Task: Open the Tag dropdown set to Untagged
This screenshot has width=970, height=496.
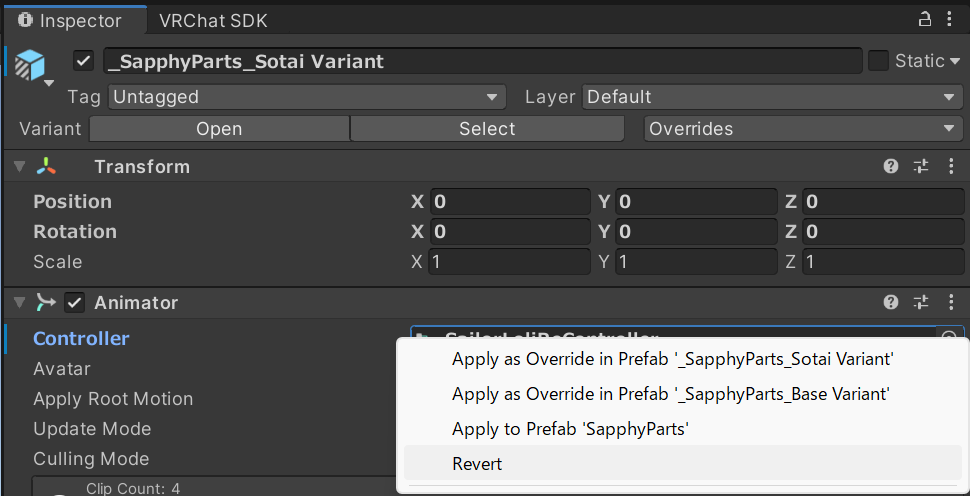Action: (x=306, y=97)
